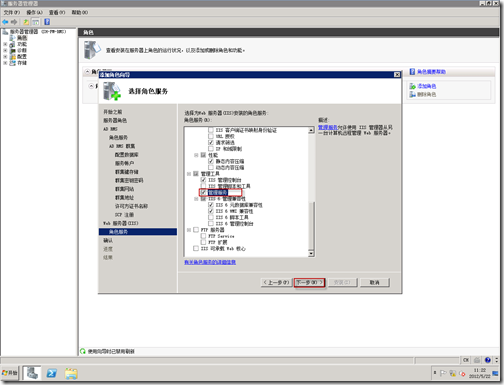Image resolution: width=504 pixels, height=385 pixels.
Task: Select the 配置 node icon in tree
Action: [12, 57]
